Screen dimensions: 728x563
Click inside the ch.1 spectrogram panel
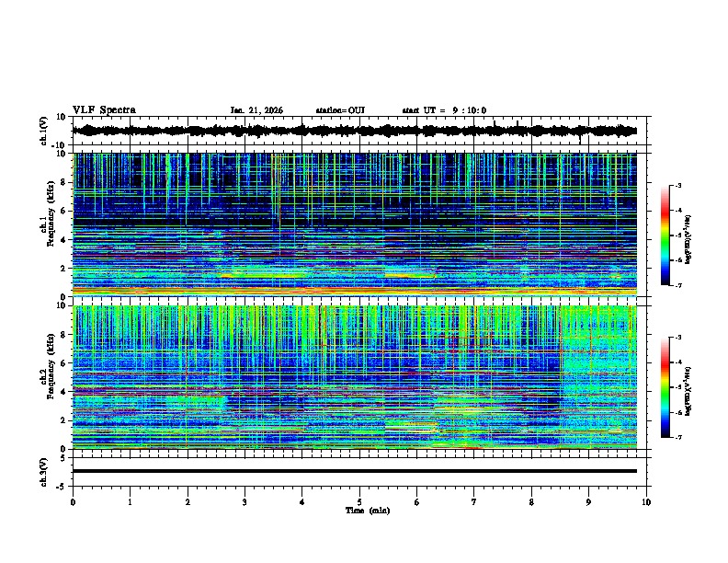(359, 224)
